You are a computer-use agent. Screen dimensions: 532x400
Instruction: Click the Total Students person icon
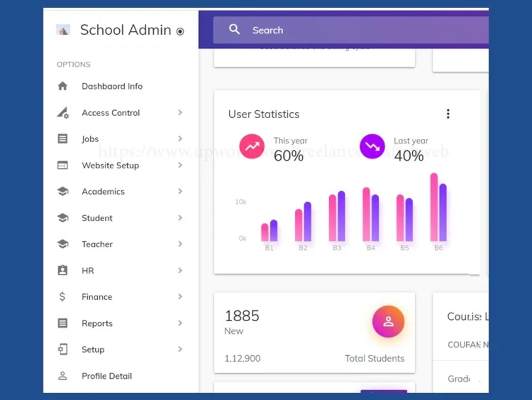tap(388, 321)
